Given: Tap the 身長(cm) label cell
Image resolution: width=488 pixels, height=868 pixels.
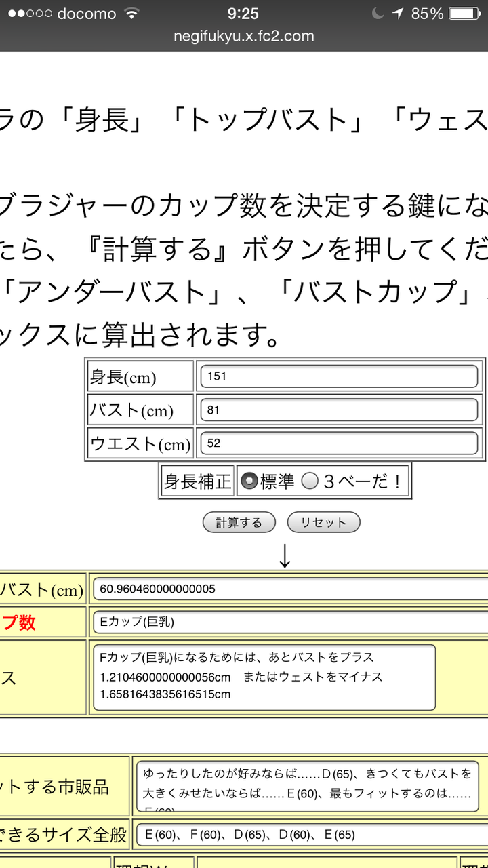Looking at the screenshot, I should pos(142,376).
